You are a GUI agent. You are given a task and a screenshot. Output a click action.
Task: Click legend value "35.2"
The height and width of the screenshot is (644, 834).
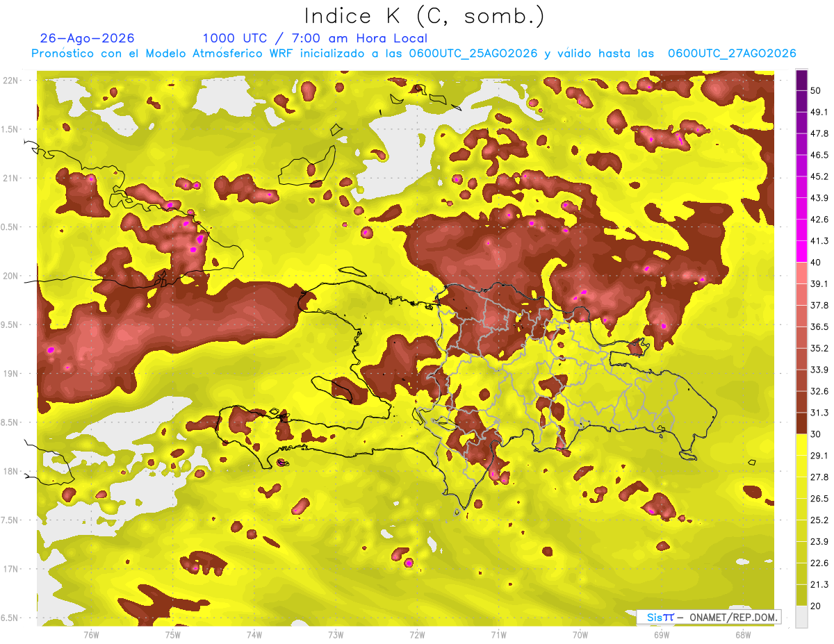pyautogui.click(x=820, y=348)
